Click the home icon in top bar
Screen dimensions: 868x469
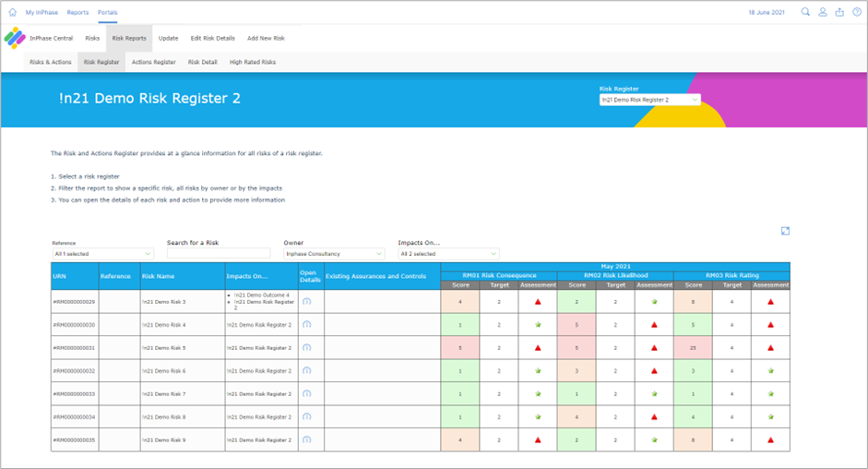point(13,12)
